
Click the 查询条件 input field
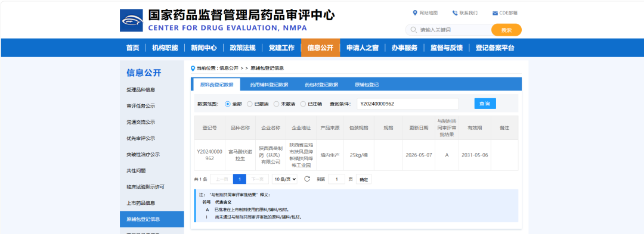[x=407, y=104]
